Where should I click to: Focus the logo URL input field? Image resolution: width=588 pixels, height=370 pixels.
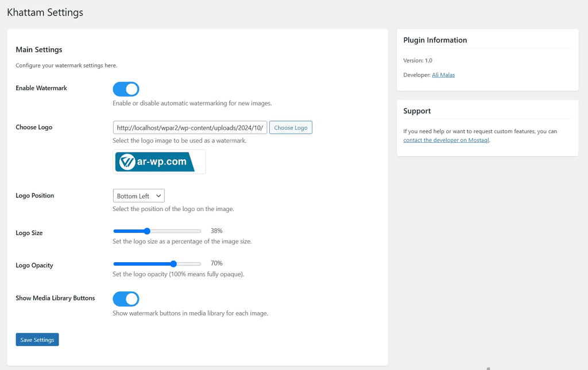[x=190, y=128]
